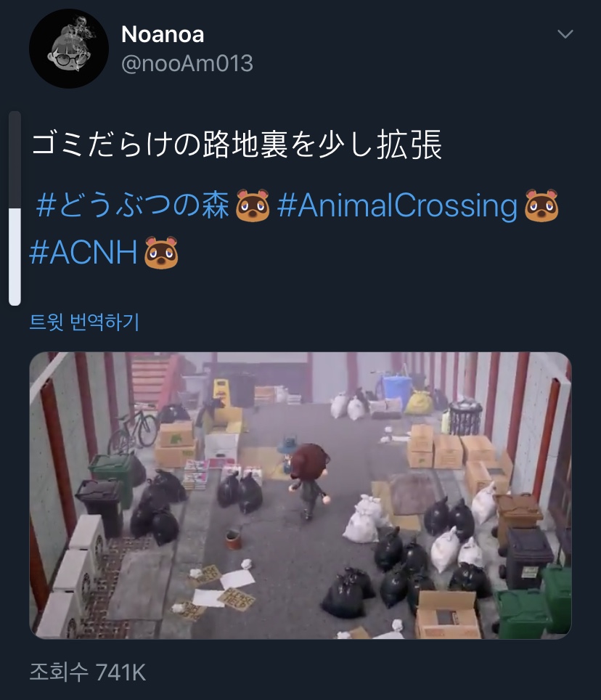This screenshot has width=601, height=700.
Task: Click the Noanoa display name
Action: (163, 34)
